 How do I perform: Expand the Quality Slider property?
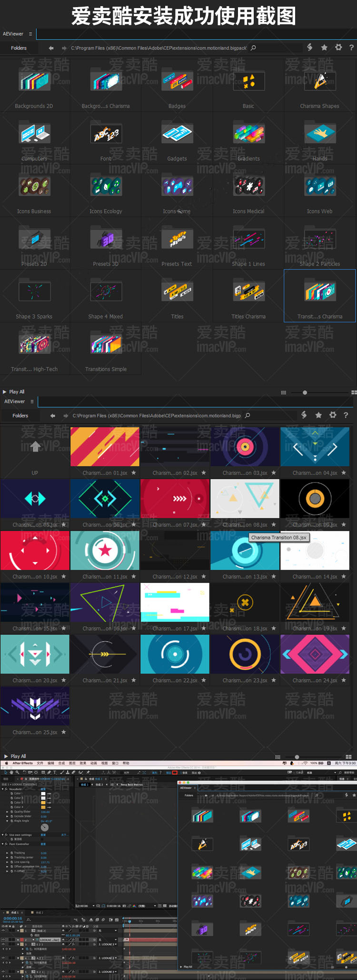7,812
